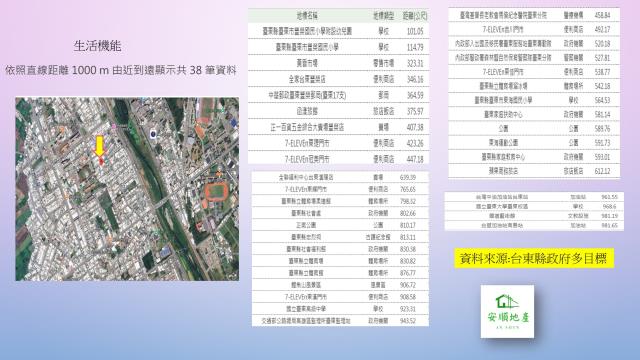The image size is (640, 360).
Task: Select the distance value 810.17
Action: coord(408,225)
